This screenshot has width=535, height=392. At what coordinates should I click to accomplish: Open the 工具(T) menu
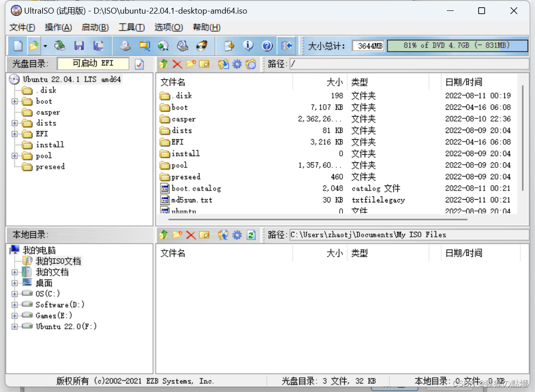tap(132, 27)
